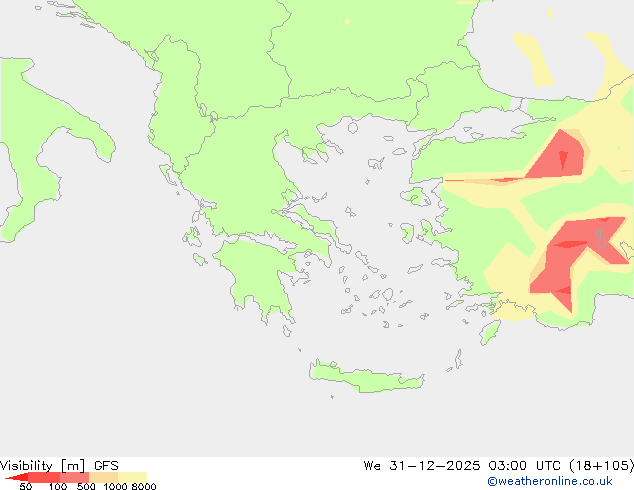
Task: Click the 1000–8000 m pale yellow legend swatch
Action: (132, 477)
